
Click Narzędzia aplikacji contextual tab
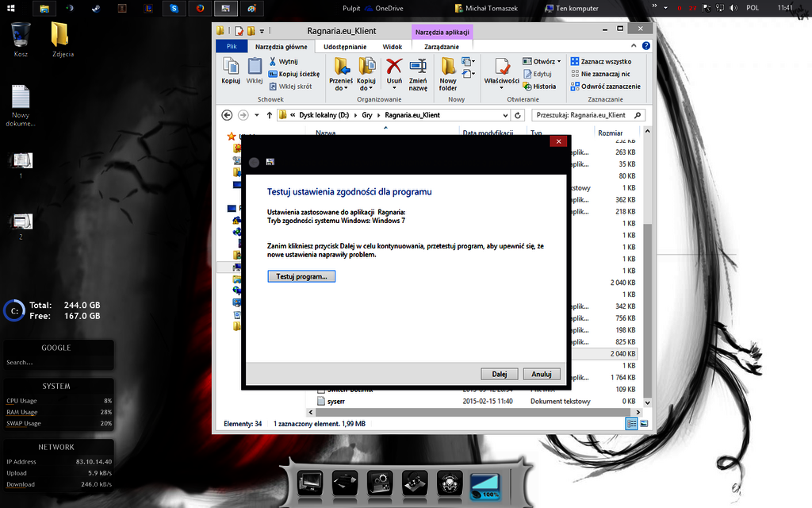(442, 32)
